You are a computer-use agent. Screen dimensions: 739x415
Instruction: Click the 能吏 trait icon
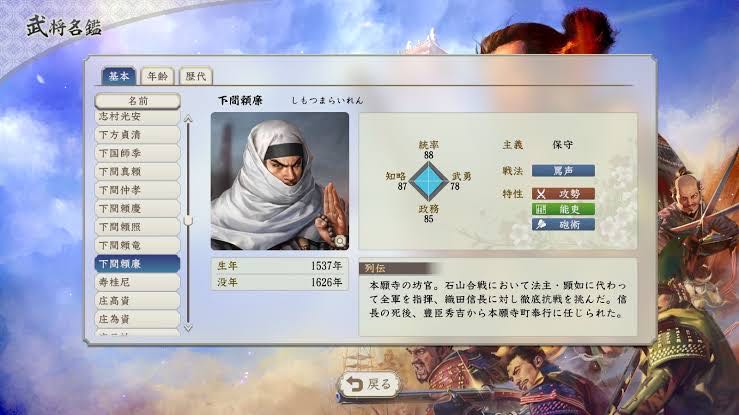point(541,209)
